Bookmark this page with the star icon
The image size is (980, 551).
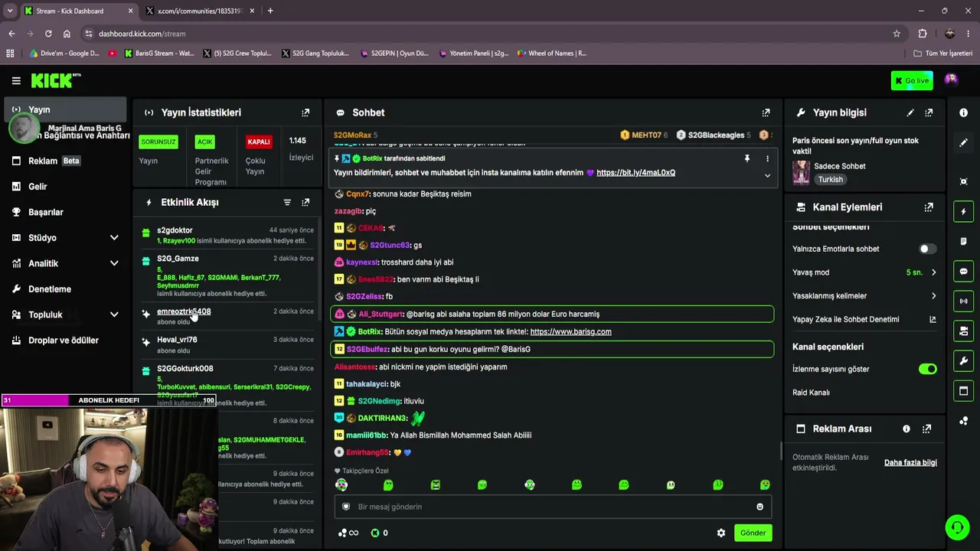897,34
